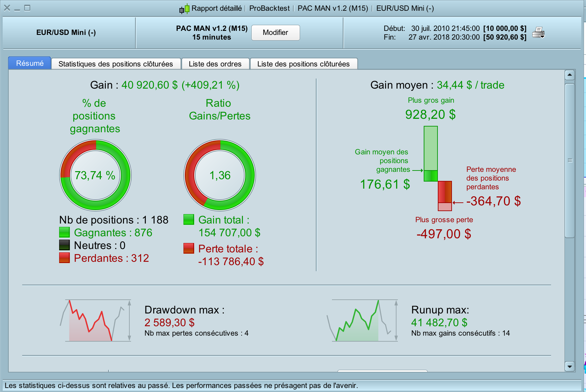Click the black Neutres legend square

coord(65,245)
